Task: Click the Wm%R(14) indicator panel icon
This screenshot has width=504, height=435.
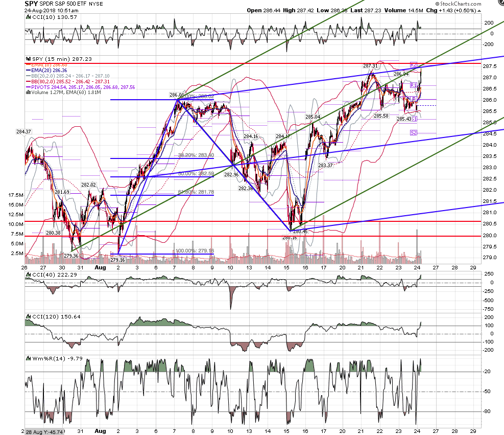Action: (28, 358)
